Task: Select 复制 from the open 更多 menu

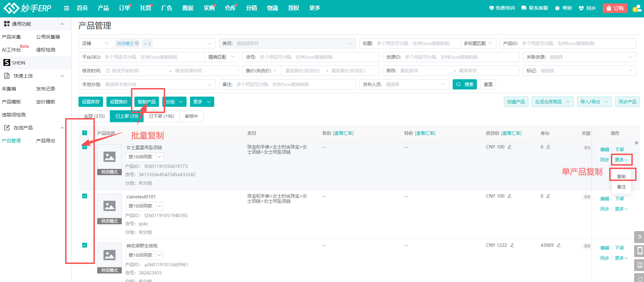Action: [621, 177]
